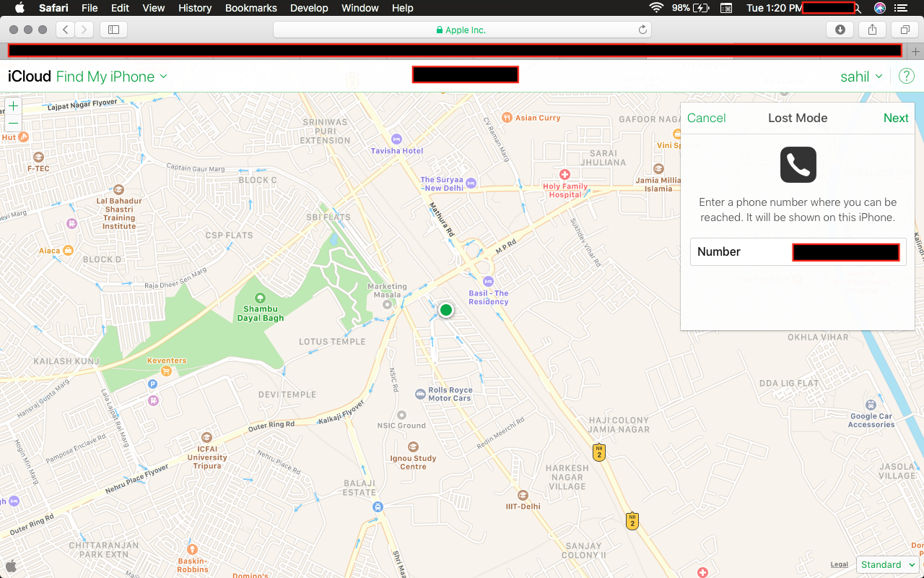Click the Number phone input field
The height and width of the screenshot is (578, 924).
[x=798, y=252]
